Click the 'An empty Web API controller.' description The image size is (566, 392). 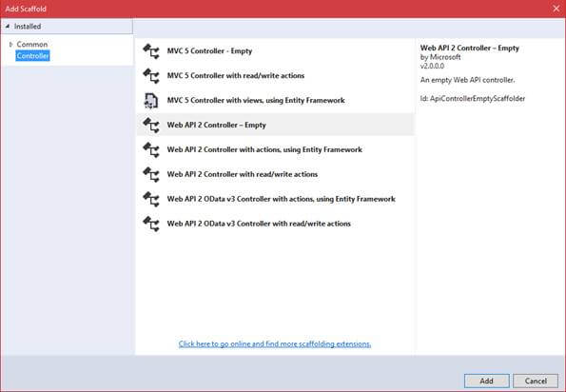pyautogui.click(x=467, y=80)
